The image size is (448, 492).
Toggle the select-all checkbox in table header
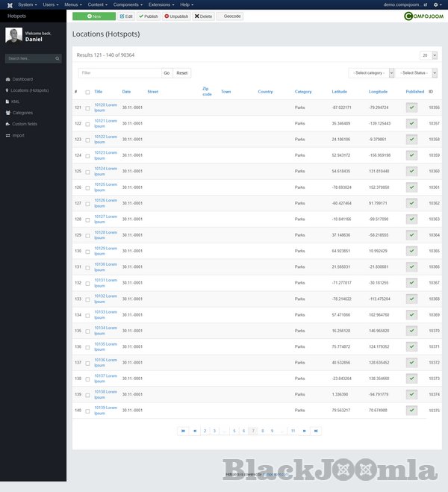coord(87,92)
